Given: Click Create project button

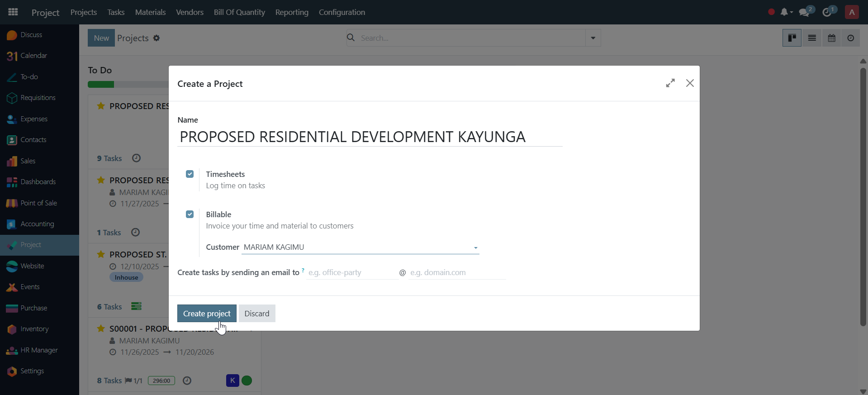Looking at the screenshot, I should (207, 314).
